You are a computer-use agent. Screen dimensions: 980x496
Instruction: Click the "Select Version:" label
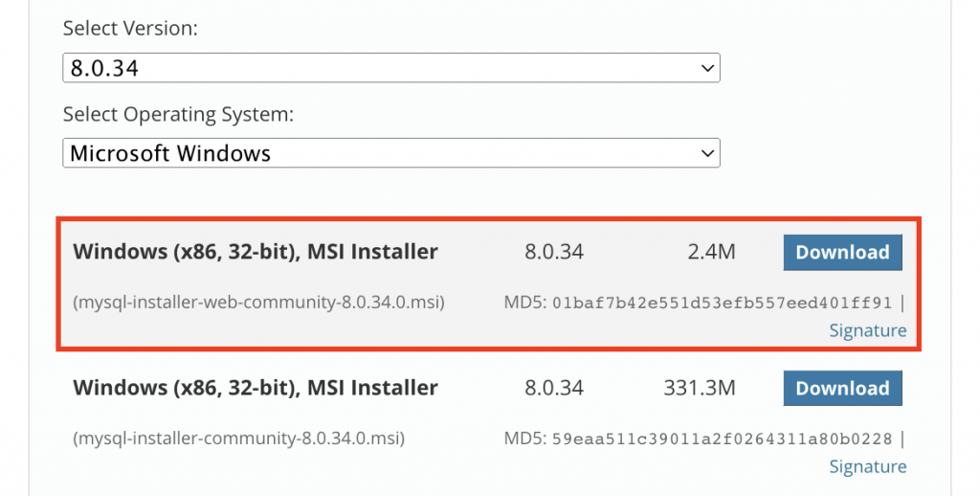click(130, 29)
